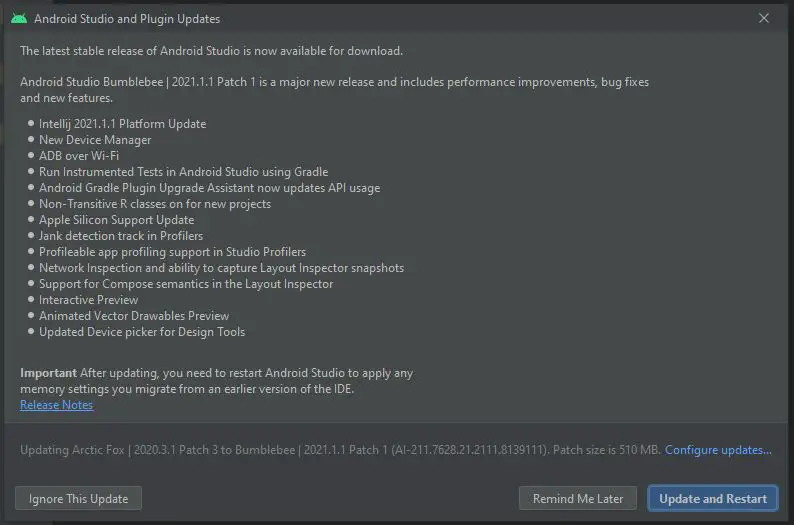Select the Interactive Preview list item
Viewport: 794px width, 525px height.
[89, 300]
